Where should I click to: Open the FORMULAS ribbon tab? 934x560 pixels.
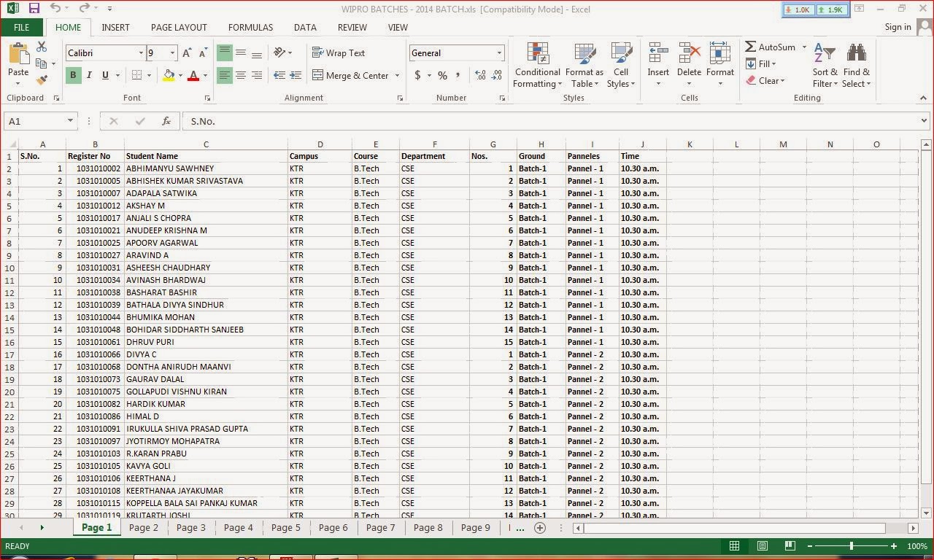(250, 27)
